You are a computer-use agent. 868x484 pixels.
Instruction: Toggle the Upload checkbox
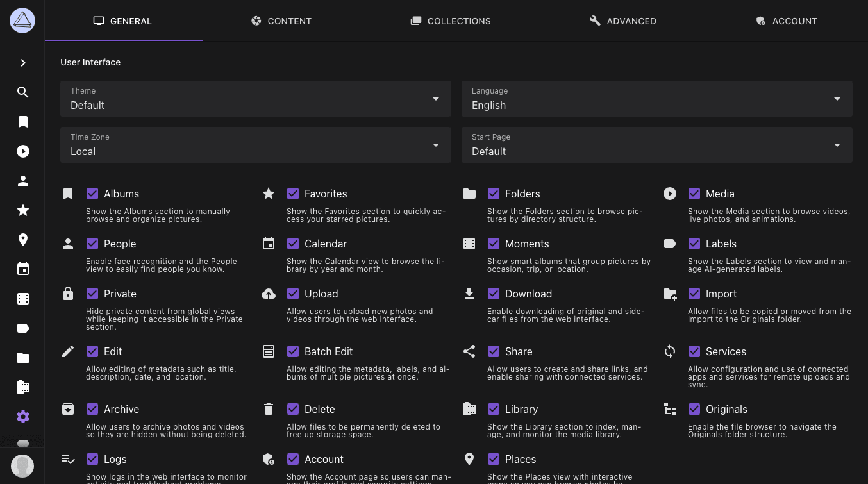pos(293,294)
